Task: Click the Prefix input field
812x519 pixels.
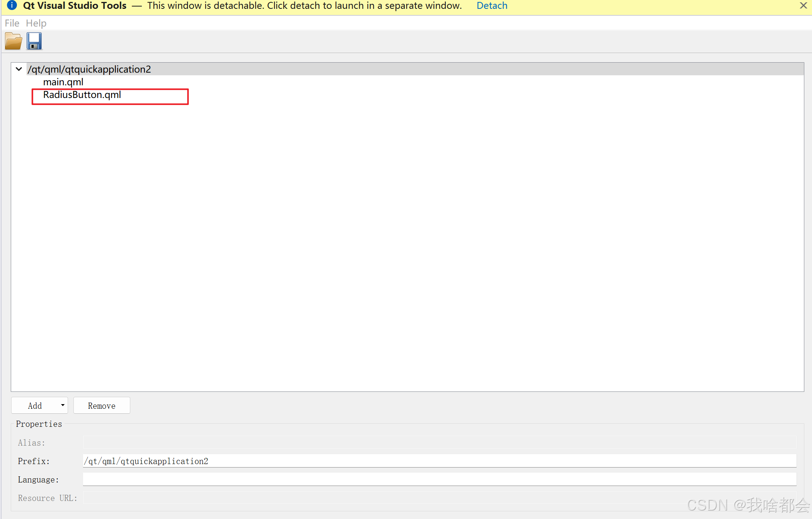Action: [440, 461]
